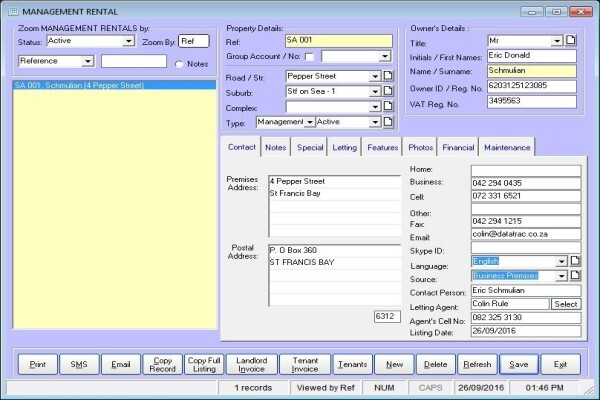Switch to the Financial tab
This screenshot has height=400, width=600.
tap(458, 147)
